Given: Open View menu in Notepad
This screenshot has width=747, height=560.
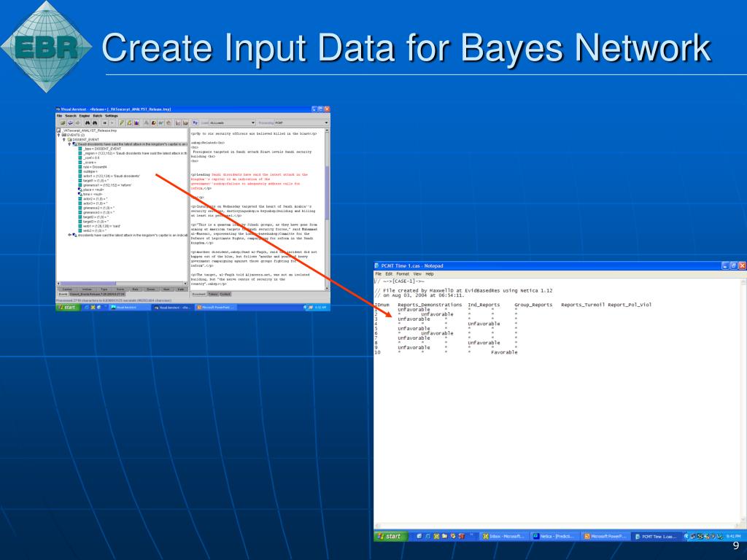Looking at the screenshot, I should point(417,274).
